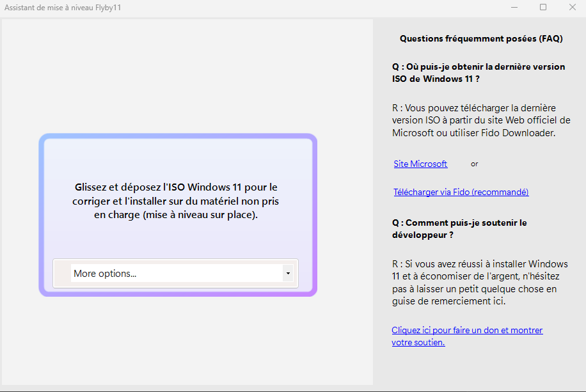Open the More options dropdown arrow

pyautogui.click(x=288, y=273)
